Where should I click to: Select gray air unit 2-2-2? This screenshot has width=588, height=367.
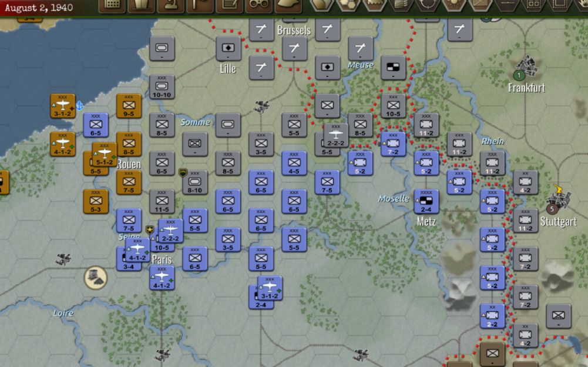[x=336, y=135]
